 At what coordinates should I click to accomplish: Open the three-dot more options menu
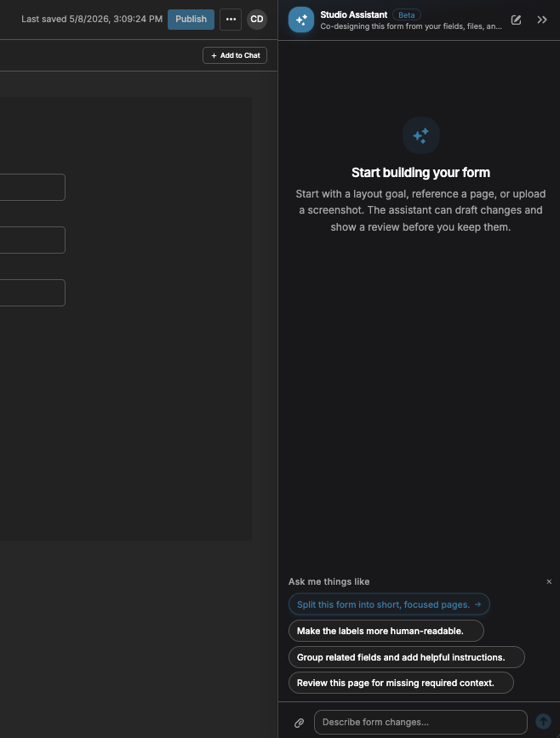pyautogui.click(x=231, y=20)
